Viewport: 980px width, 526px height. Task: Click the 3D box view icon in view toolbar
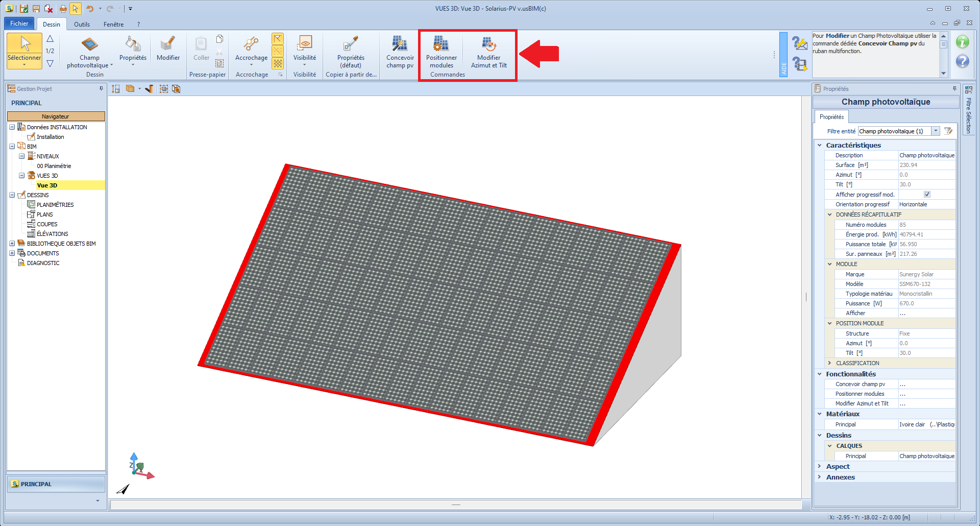(x=130, y=89)
